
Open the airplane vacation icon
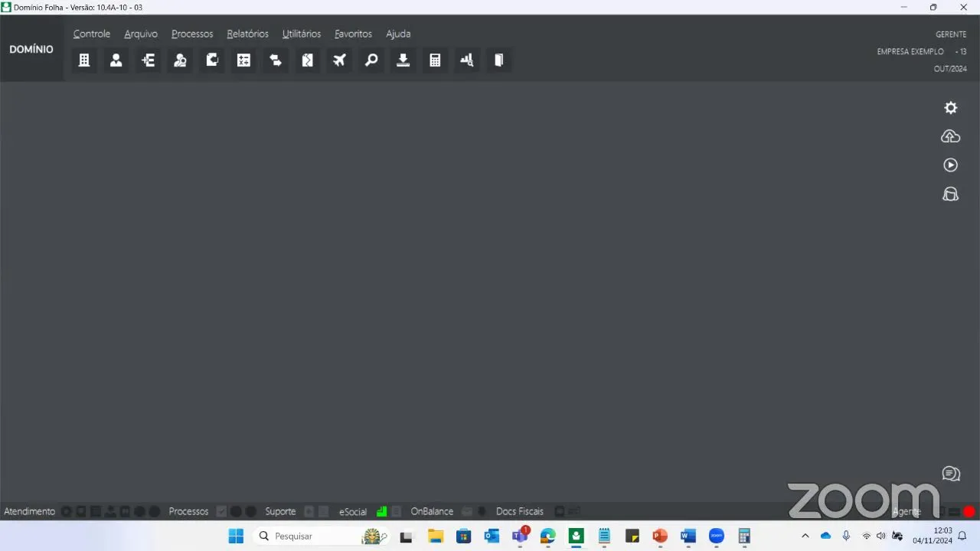coord(340,60)
